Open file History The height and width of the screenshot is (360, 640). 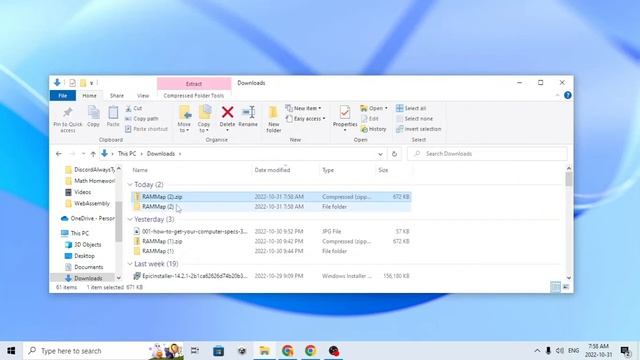coord(373,129)
